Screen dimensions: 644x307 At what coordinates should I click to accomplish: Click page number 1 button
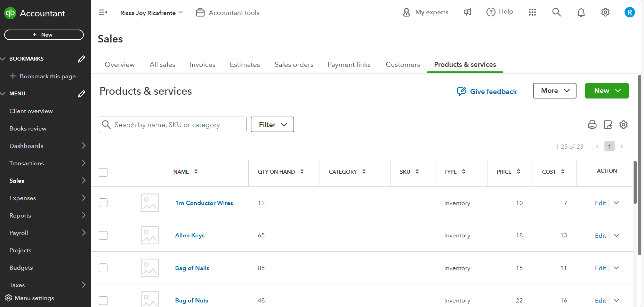[610, 146]
